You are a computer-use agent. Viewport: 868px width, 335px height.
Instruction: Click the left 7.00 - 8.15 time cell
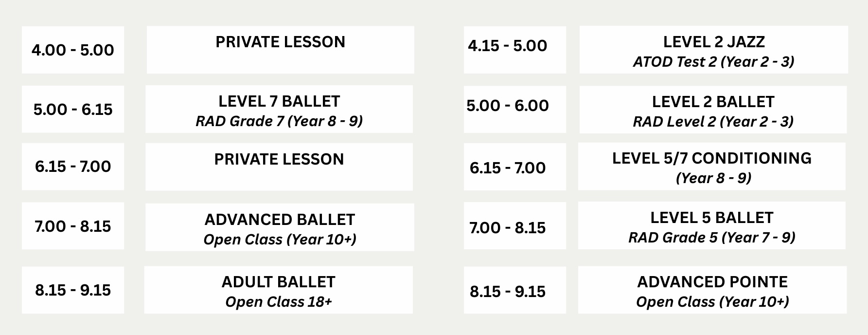click(73, 226)
